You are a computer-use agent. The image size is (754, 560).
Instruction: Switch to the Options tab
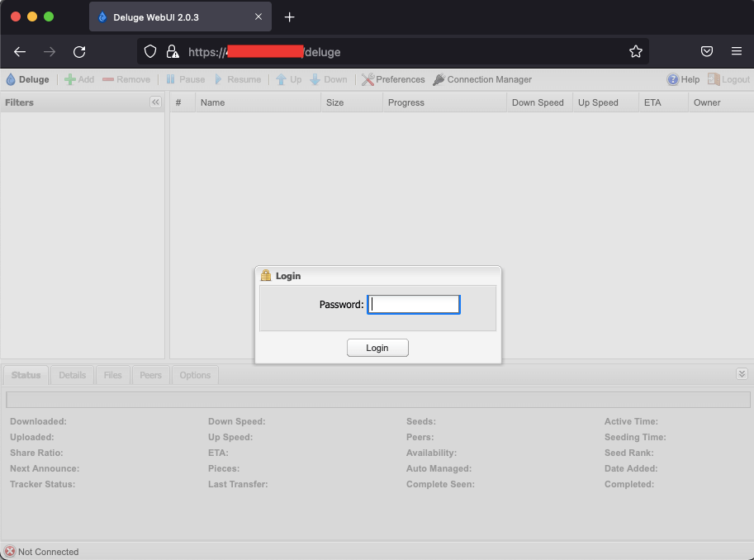[x=195, y=375]
